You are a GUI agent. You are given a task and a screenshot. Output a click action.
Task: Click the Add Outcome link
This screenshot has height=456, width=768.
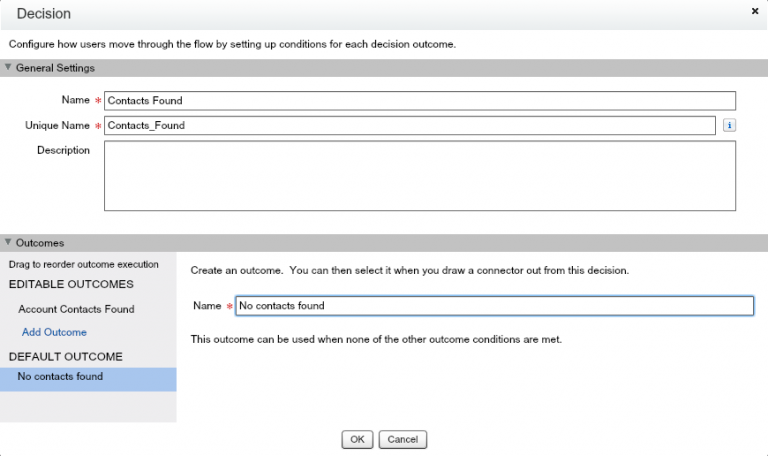tap(52, 332)
